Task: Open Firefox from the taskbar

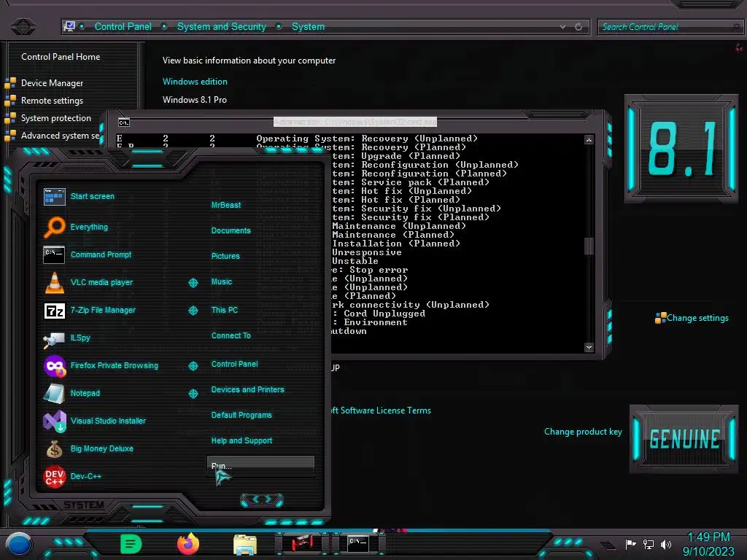Action: 188,544
